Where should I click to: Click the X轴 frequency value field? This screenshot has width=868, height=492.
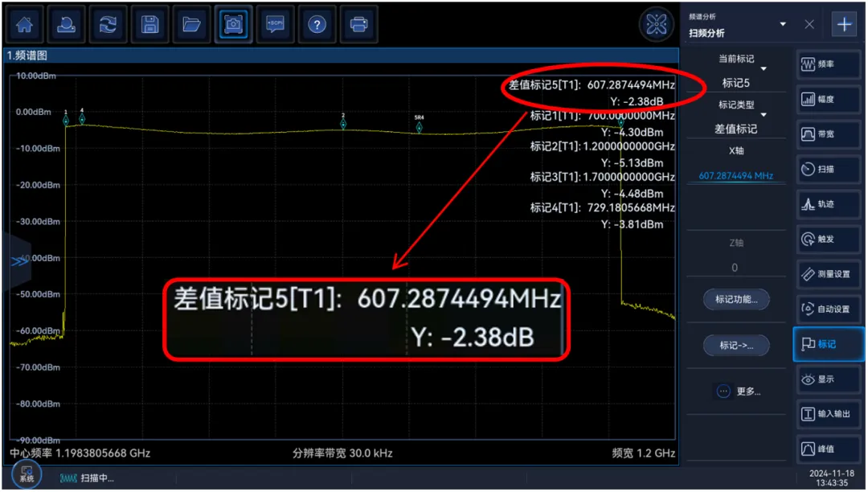point(735,176)
